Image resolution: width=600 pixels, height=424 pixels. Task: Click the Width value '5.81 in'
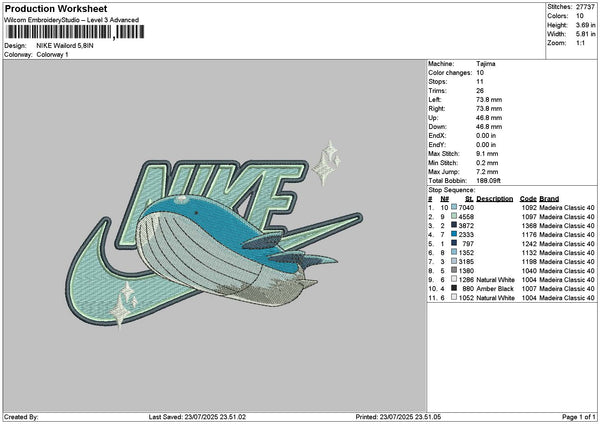[585, 34]
